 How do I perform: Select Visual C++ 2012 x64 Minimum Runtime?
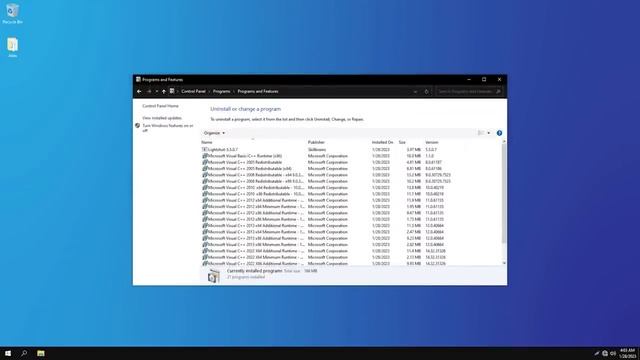[256, 207]
